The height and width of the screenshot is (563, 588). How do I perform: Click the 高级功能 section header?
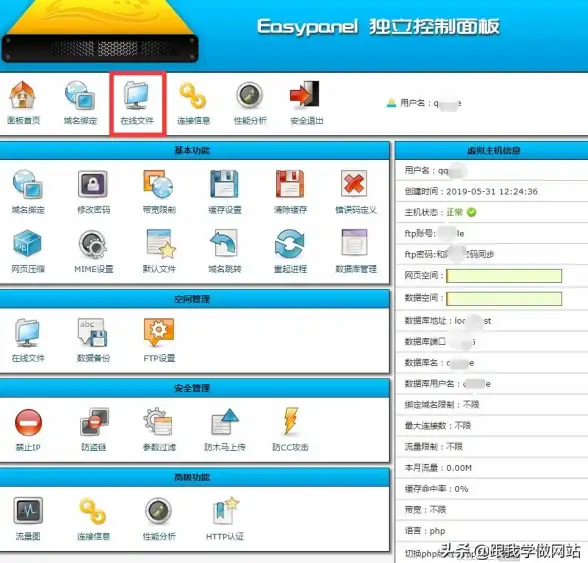tap(194, 477)
